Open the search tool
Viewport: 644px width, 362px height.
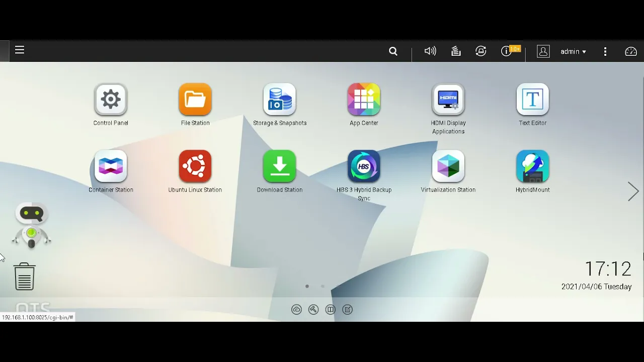[393, 51]
